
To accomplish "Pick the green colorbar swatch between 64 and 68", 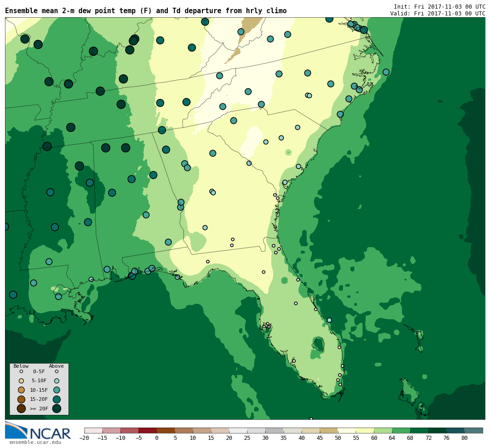I will [401, 430].
